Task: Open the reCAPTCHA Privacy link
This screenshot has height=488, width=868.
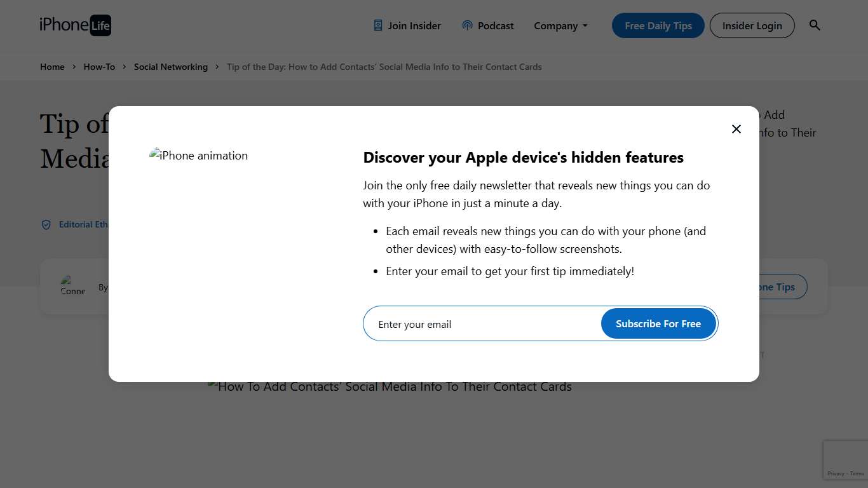Action: pos(836,473)
